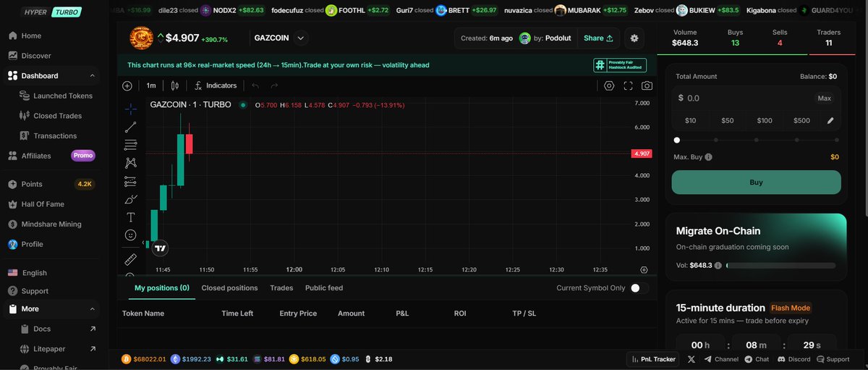Collapse the Dashboard sidebar section

coord(92,76)
